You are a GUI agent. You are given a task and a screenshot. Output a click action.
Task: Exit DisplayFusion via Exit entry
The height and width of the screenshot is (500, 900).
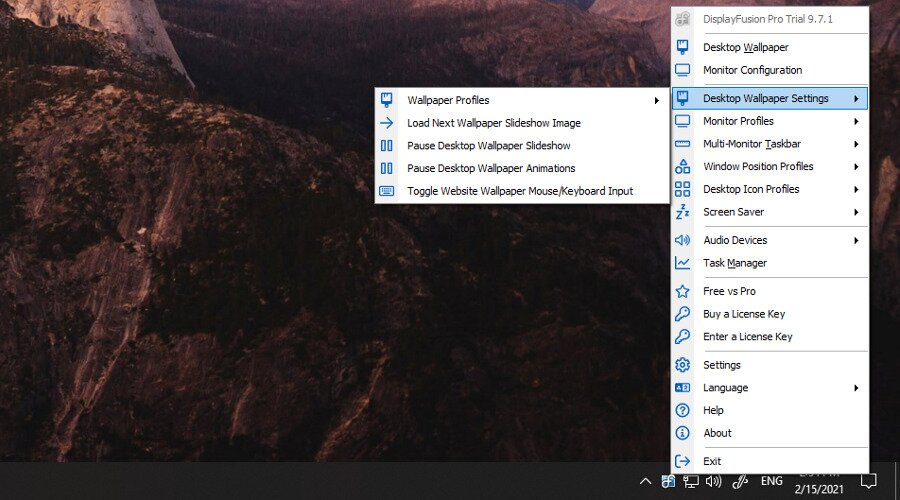point(770,461)
